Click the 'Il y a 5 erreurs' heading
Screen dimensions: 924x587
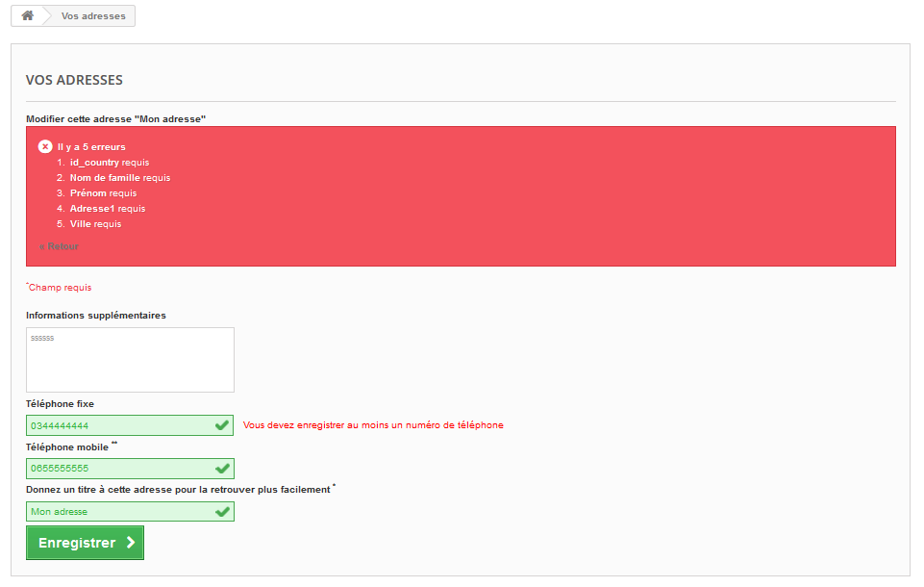[91, 147]
